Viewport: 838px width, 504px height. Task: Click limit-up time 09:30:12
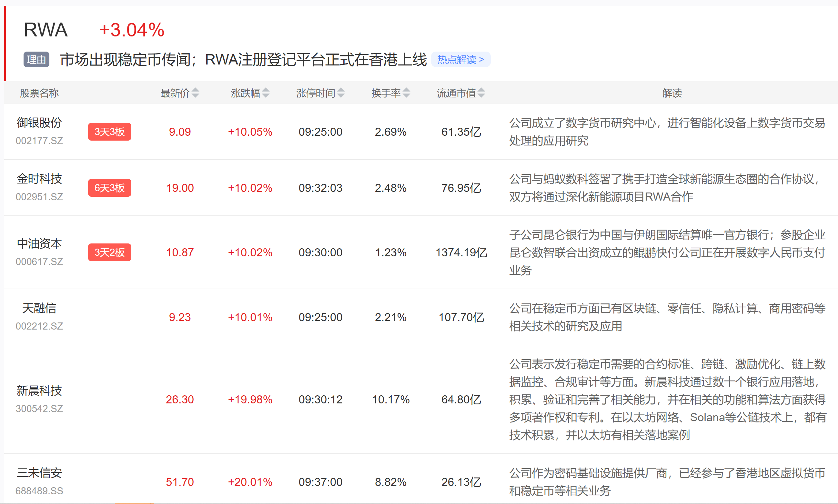tap(320, 400)
